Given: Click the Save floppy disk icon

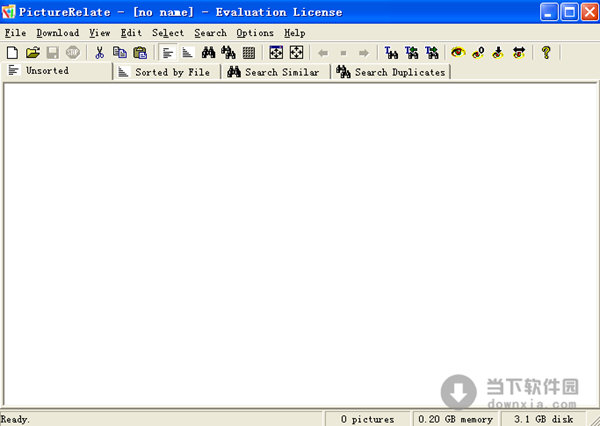Looking at the screenshot, I should [x=53, y=52].
